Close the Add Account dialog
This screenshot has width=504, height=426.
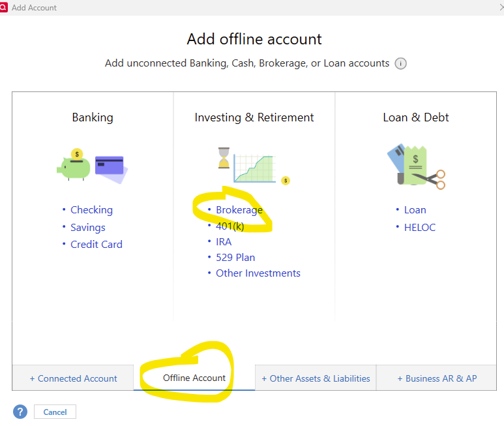[501, 7]
